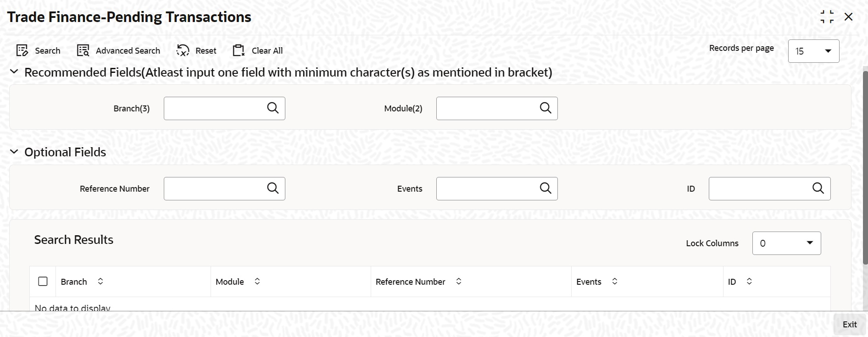Toggle the select-all checkbox in results header

pos(43,282)
